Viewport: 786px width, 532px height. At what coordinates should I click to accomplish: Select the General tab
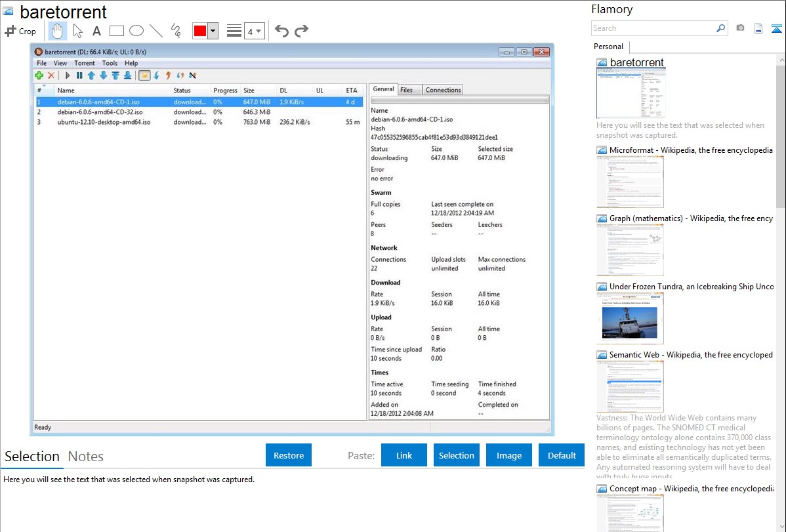click(383, 89)
